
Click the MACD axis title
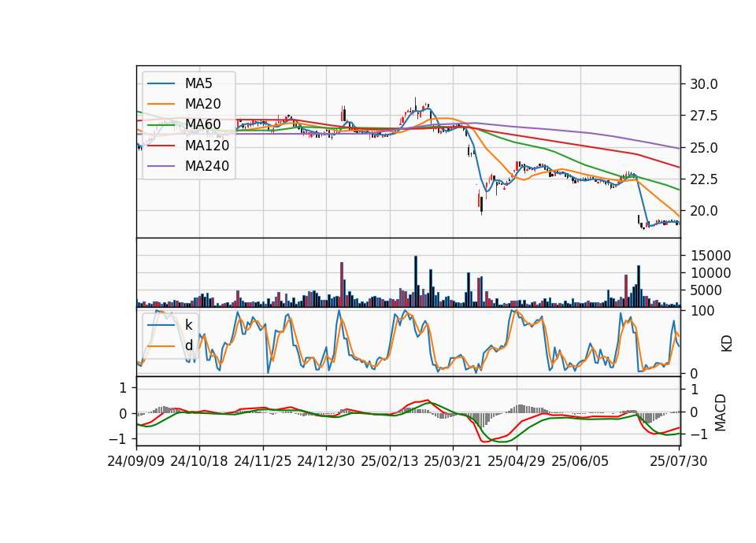(x=721, y=412)
